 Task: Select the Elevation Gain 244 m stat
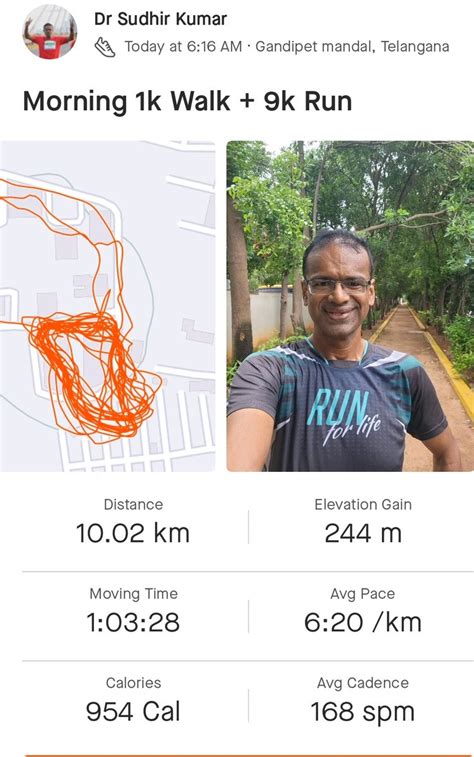(363, 524)
